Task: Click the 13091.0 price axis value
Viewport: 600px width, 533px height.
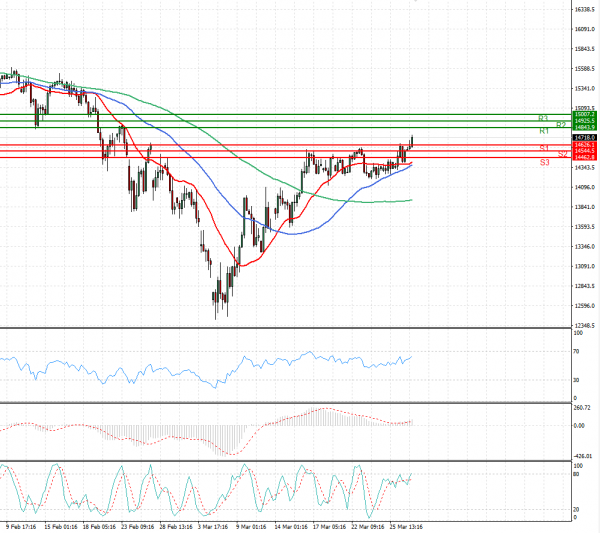Action: coord(585,266)
